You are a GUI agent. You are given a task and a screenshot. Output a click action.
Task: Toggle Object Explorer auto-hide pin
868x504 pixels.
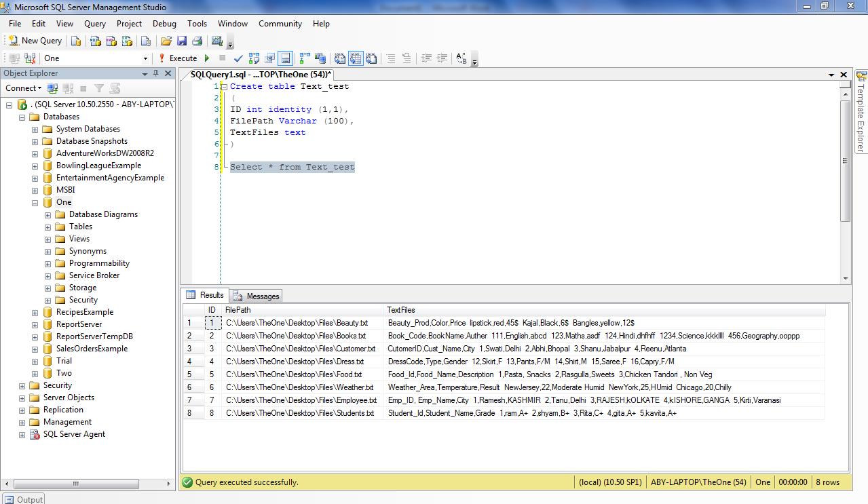(156, 73)
